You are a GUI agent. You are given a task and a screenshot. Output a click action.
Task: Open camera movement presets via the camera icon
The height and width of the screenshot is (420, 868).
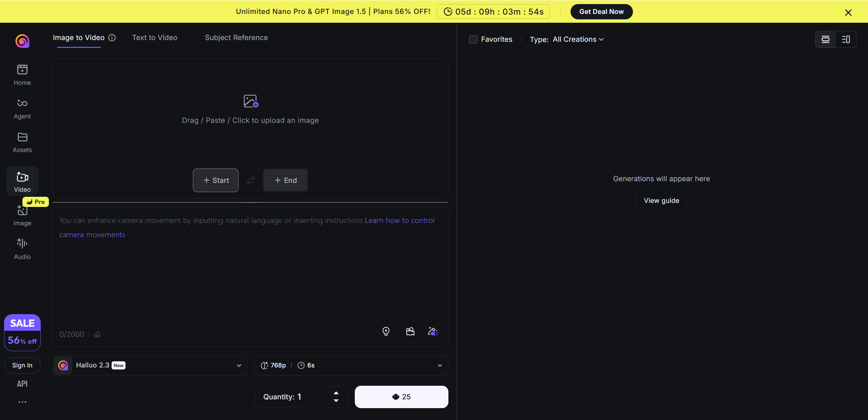[x=410, y=331]
